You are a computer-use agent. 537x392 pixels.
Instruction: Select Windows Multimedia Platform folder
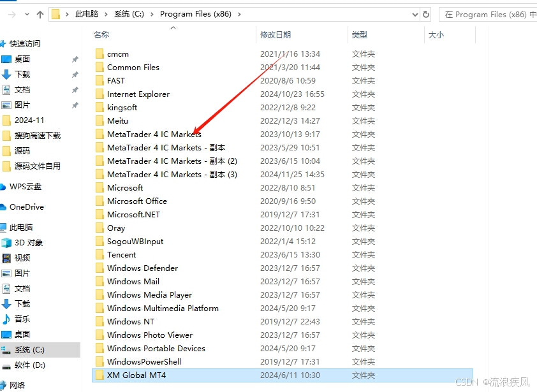[x=163, y=308]
